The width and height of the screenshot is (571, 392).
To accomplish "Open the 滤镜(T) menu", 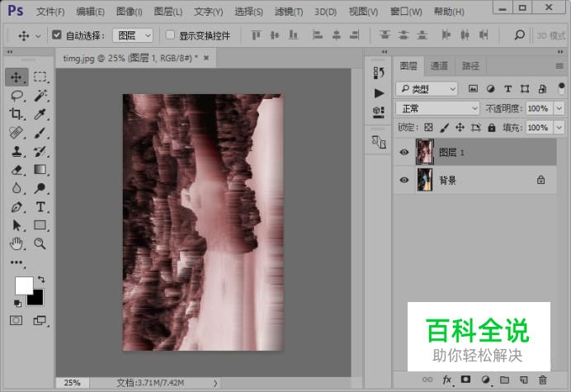I will click(289, 12).
